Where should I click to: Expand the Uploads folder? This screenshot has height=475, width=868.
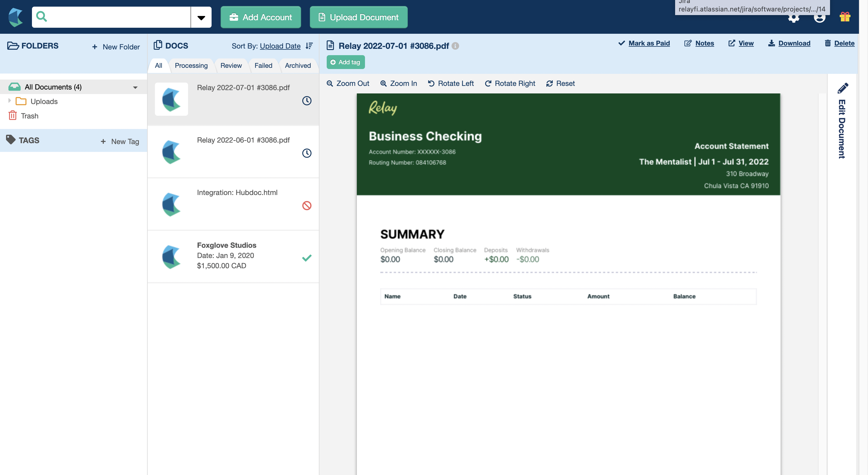(9, 101)
